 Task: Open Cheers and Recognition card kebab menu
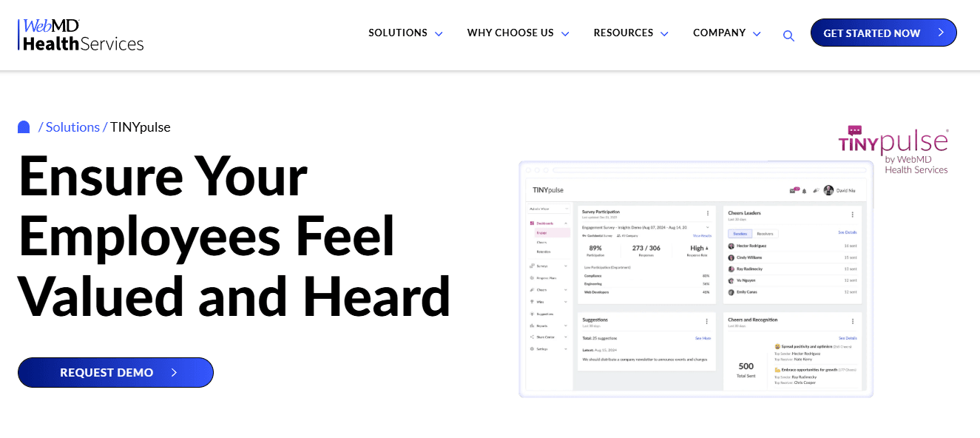click(853, 321)
